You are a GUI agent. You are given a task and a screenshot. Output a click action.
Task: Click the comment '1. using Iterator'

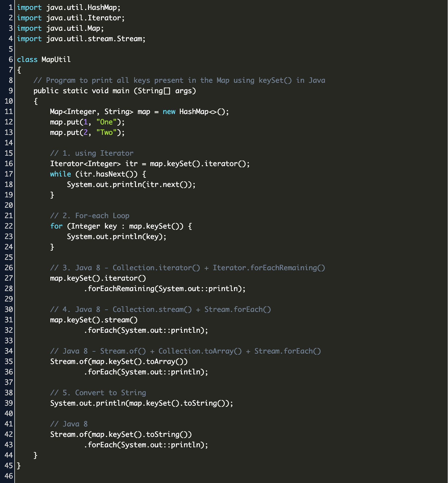(92, 153)
